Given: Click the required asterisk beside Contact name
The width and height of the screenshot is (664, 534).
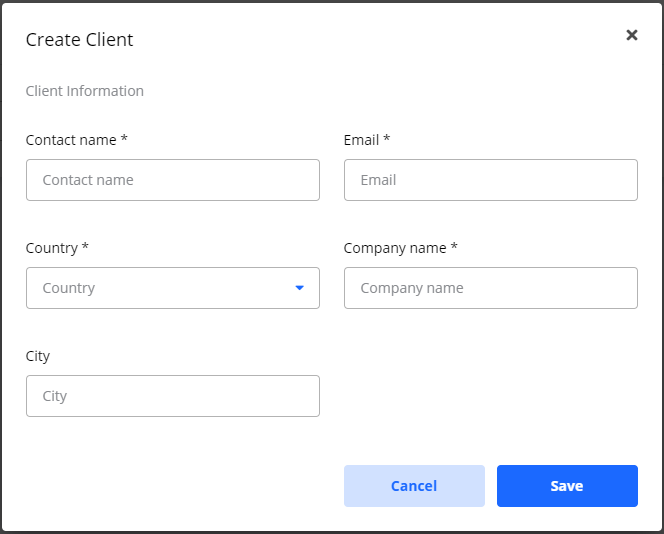Looking at the screenshot, I should (x=124, y=139).
